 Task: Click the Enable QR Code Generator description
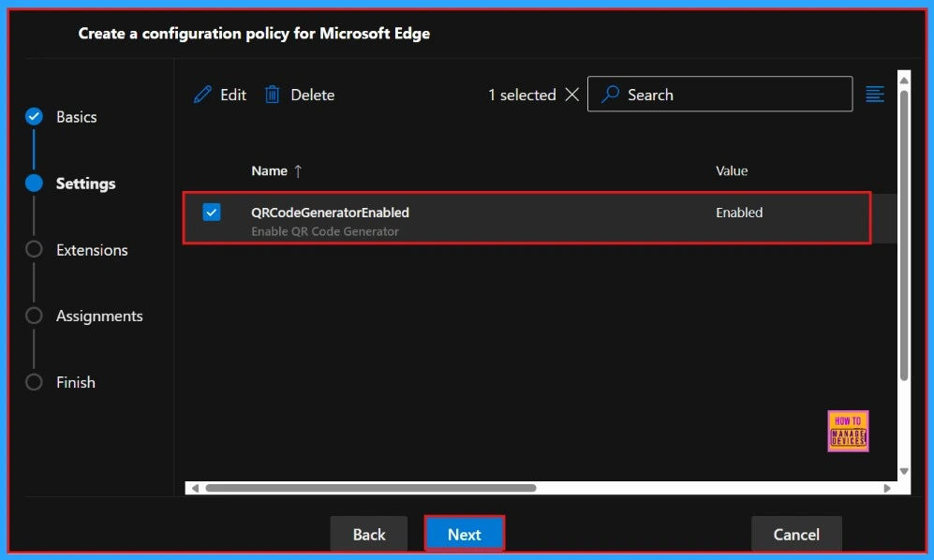(x=325, y=231)
